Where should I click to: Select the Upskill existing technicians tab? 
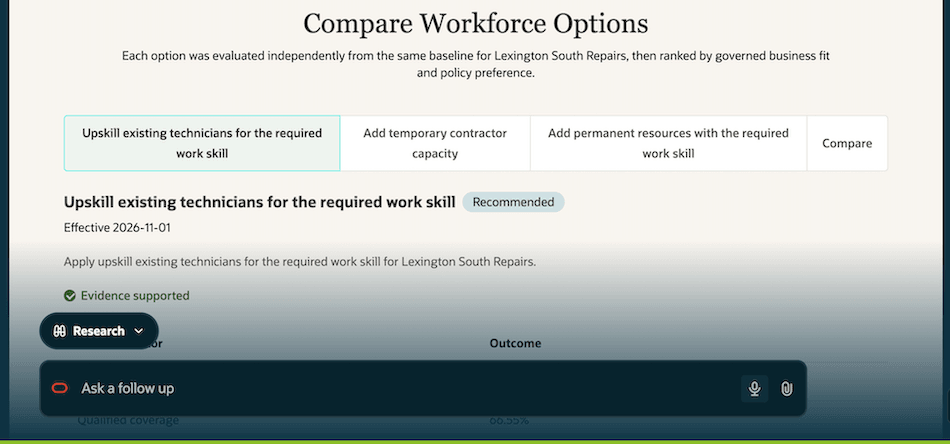tap(202, 144)
